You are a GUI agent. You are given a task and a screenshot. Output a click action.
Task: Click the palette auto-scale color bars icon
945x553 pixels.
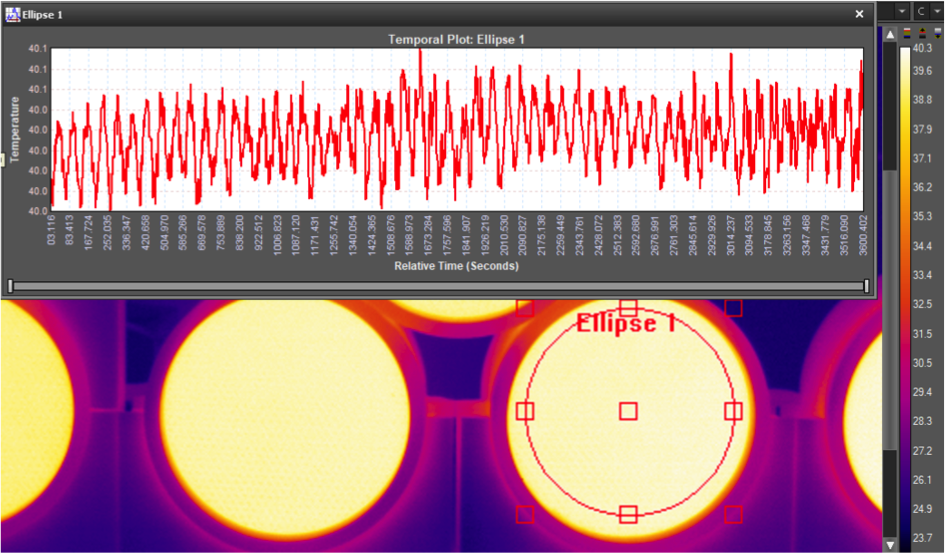coord(907,33)
